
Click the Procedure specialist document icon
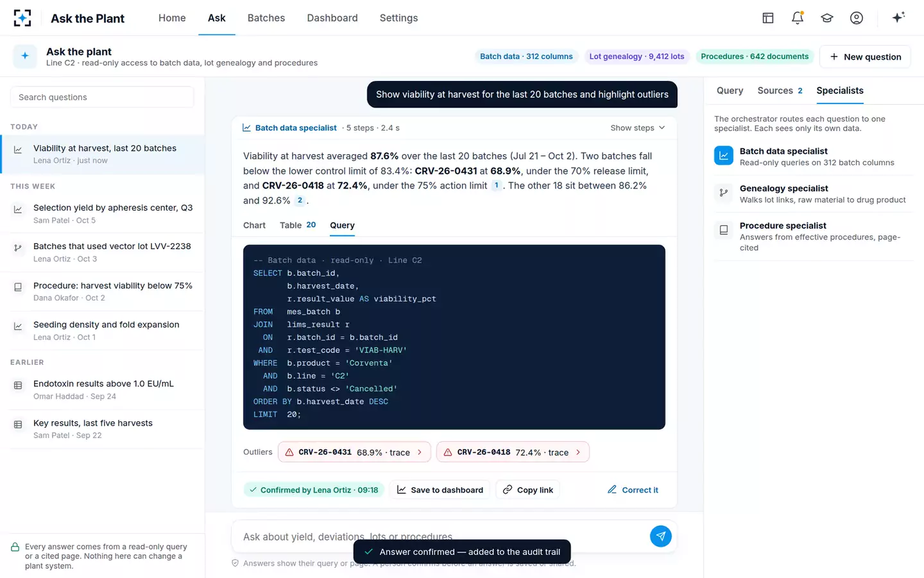[724, 230]
